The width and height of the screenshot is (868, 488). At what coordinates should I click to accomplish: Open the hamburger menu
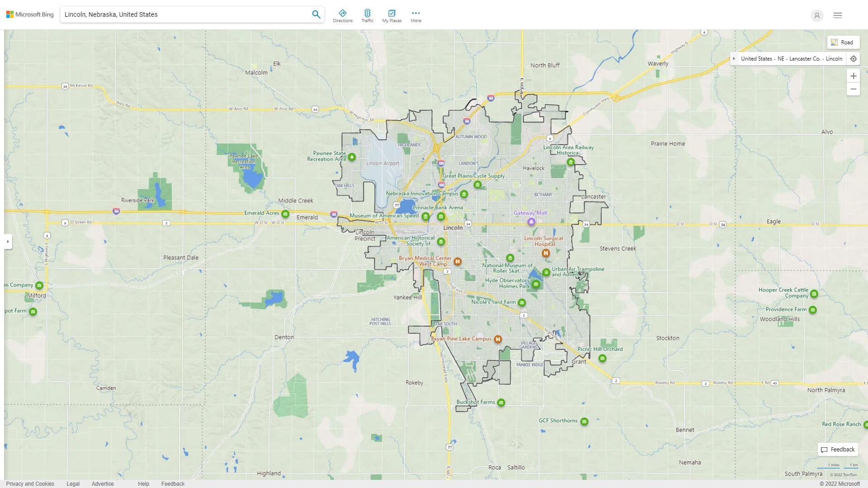tap(837, 15)
